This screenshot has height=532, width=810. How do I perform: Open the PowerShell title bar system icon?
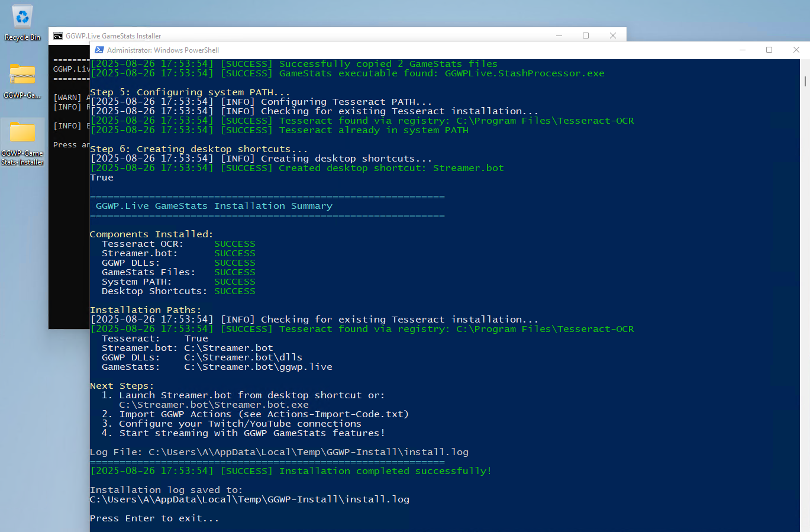(x=99, y=50)
